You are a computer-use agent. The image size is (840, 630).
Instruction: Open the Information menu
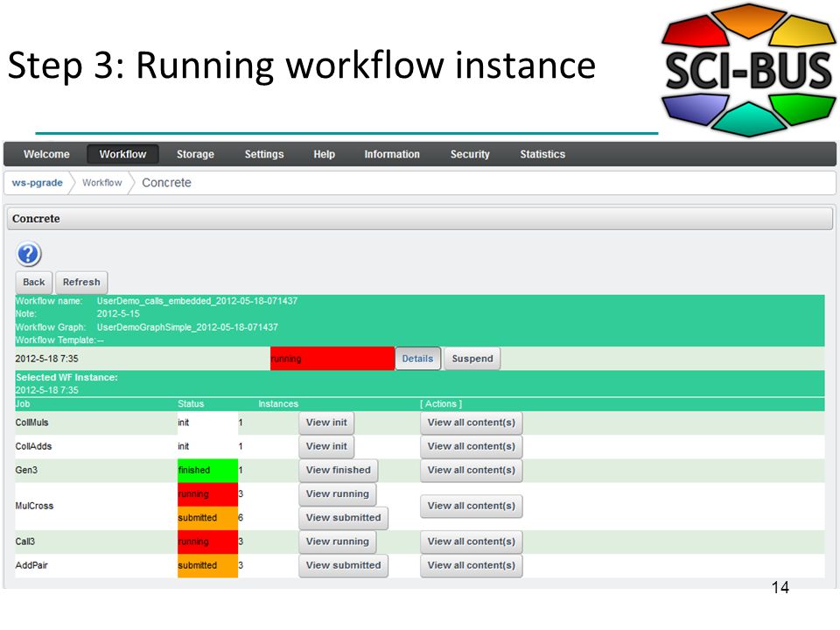(x=392, y=154)
